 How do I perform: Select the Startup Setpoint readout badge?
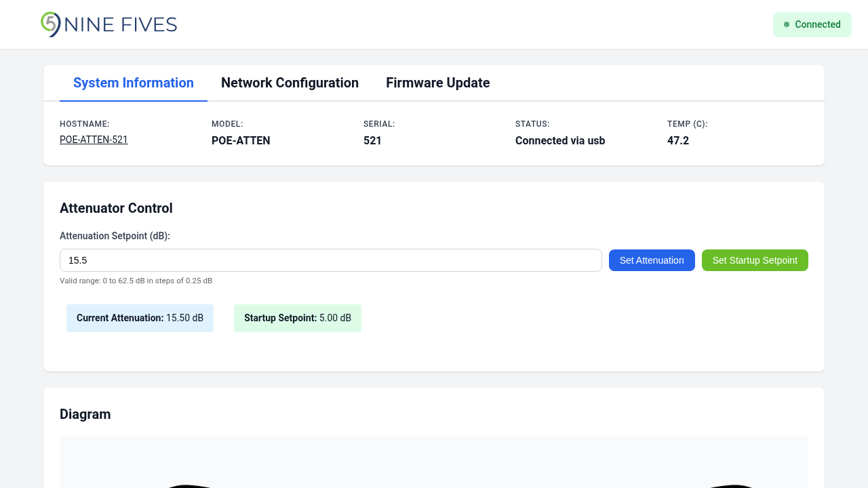(297, 318)
